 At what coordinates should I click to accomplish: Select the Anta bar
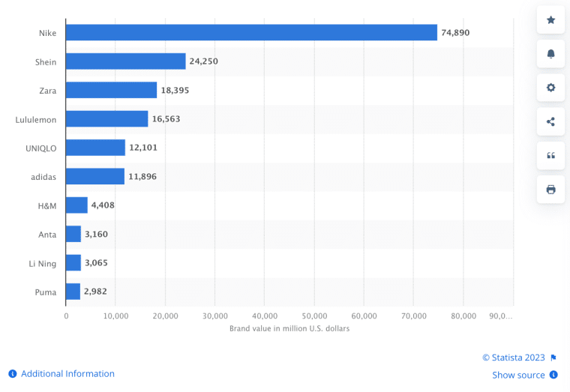pos(73,234)
